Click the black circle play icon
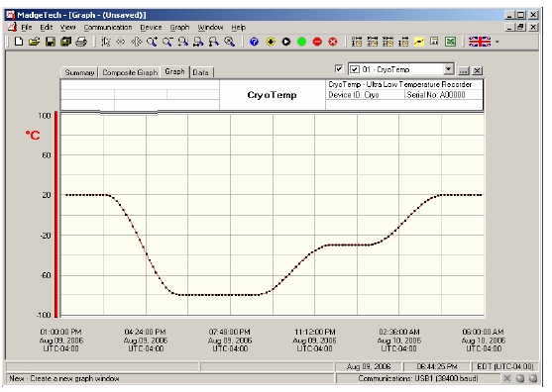 (286, 42)
